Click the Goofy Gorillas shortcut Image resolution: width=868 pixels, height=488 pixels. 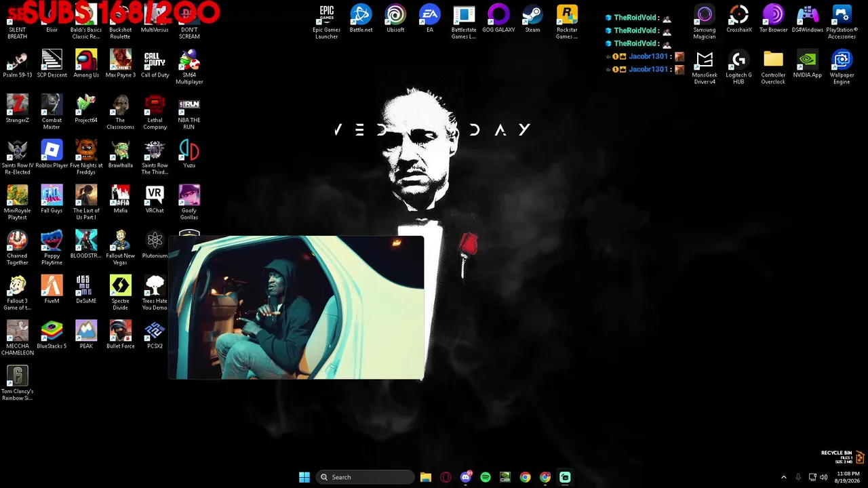pos(189,203)
